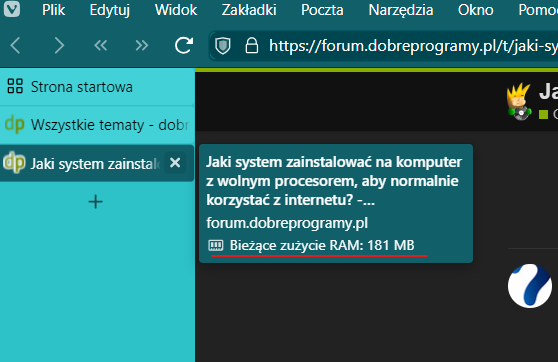
Task: Click the padlock site info icon
Action: coord(252,45)
